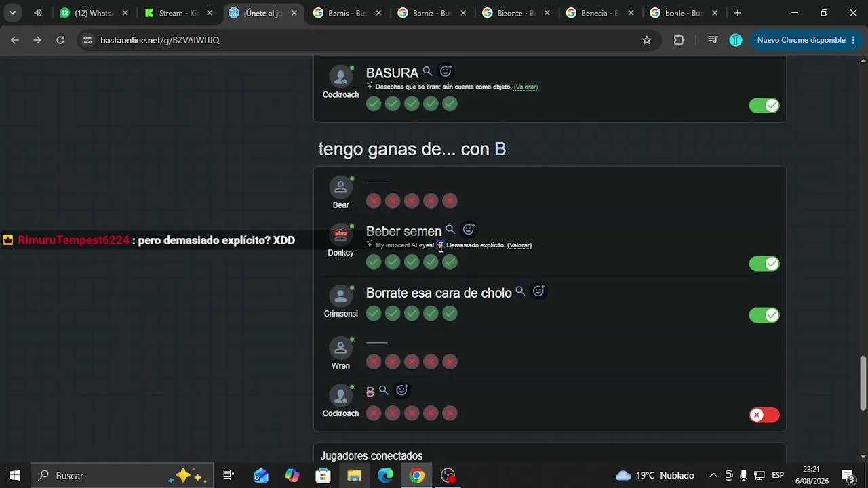The image size is (868, 488).
Task: Open Outlook from the taskbar
Action: click(261, 476)
